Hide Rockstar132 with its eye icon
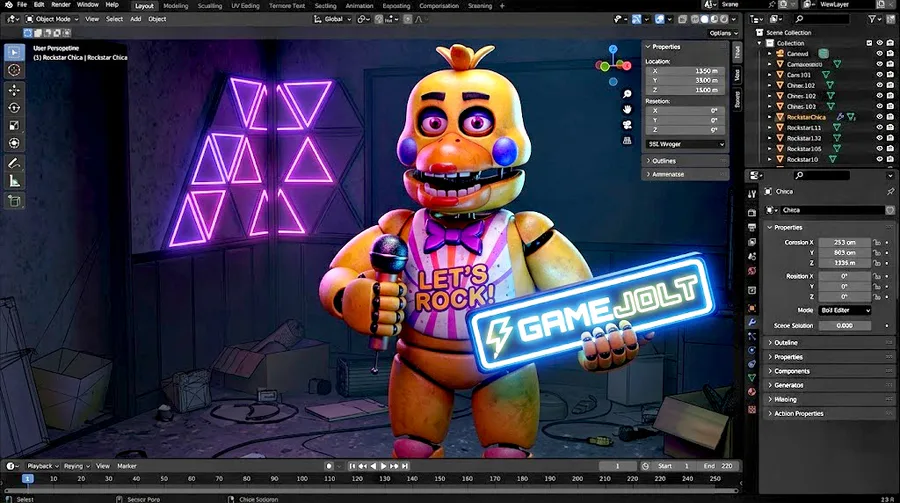 (x=879, y=138)
